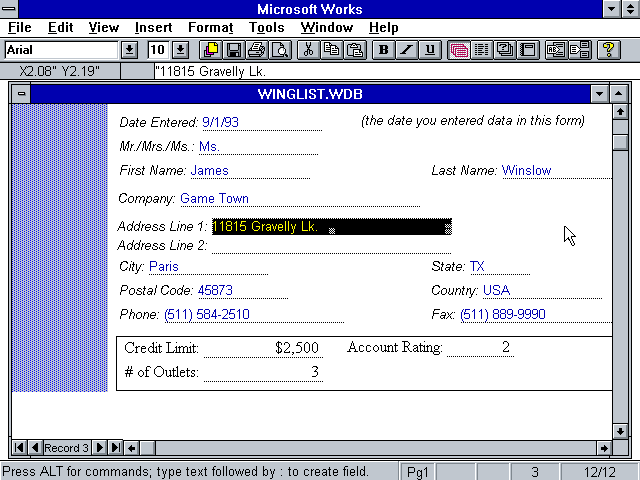Copy selection using the Copy icon
The height and width of the screenshot is (480, 640).
pyautogui.click(x=331, y=50)
